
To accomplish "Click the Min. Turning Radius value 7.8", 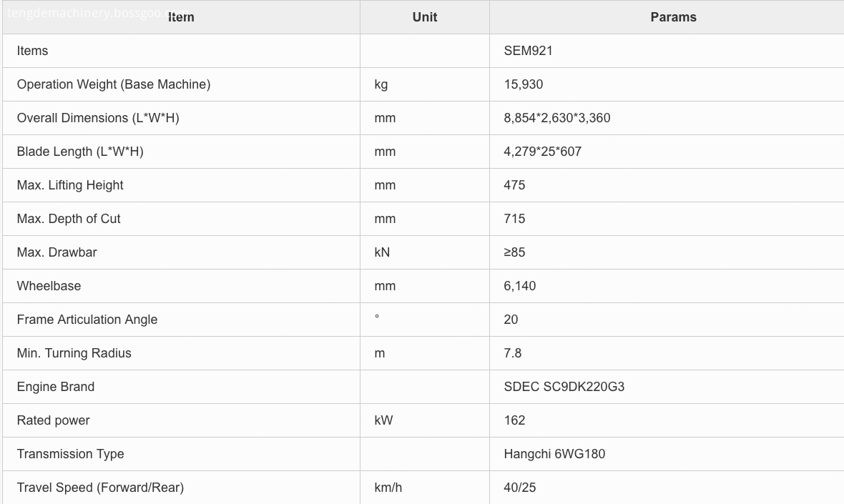I will [x=512, y=353].
